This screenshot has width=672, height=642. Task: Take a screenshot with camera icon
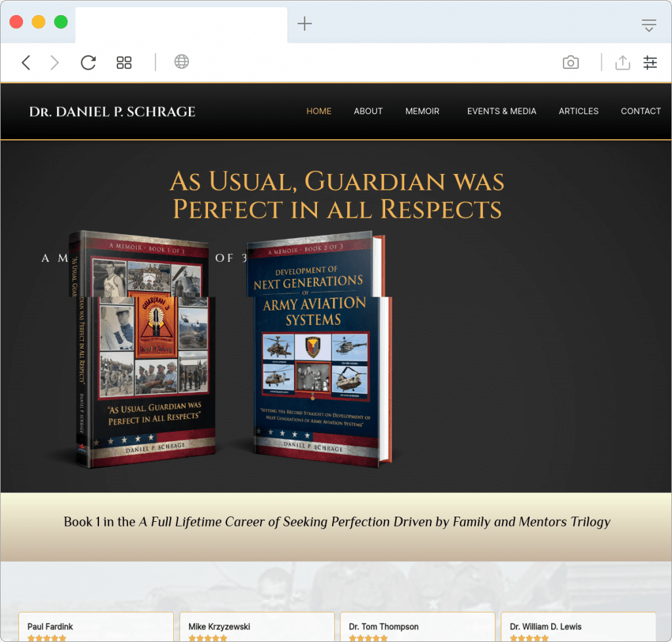point(570,62)
